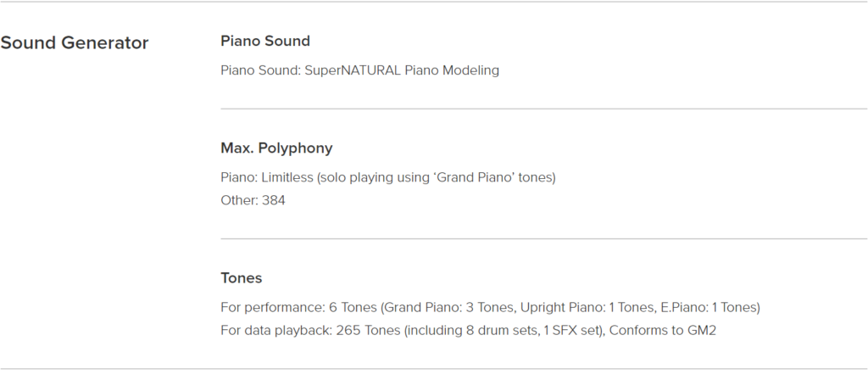Click the Other: 384 text
The image size is (868, 380).
click(253, 200)
